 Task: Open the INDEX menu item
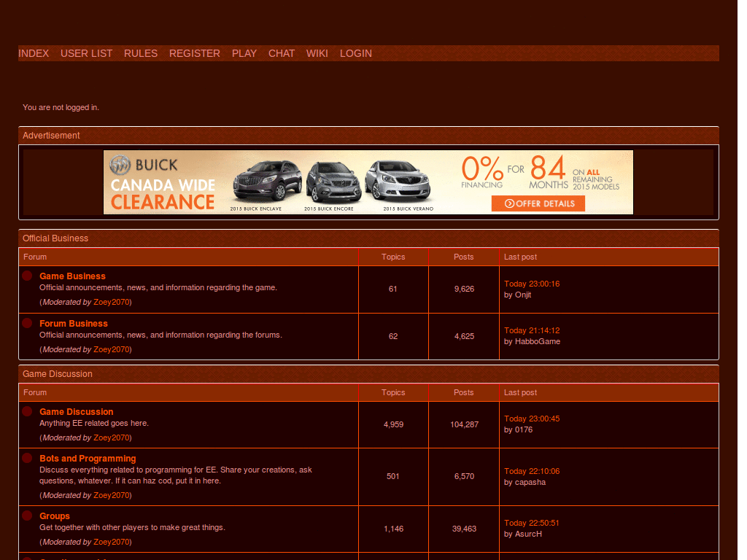34,53
